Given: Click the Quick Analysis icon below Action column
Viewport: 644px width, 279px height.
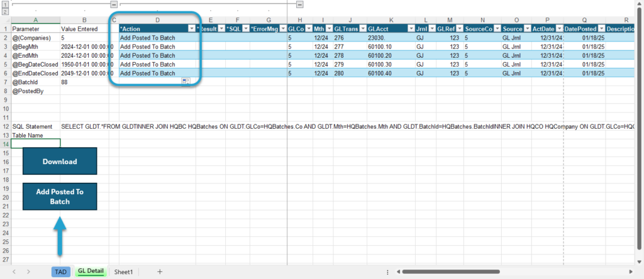Looking at the screenshot, I should click(186, 82).
